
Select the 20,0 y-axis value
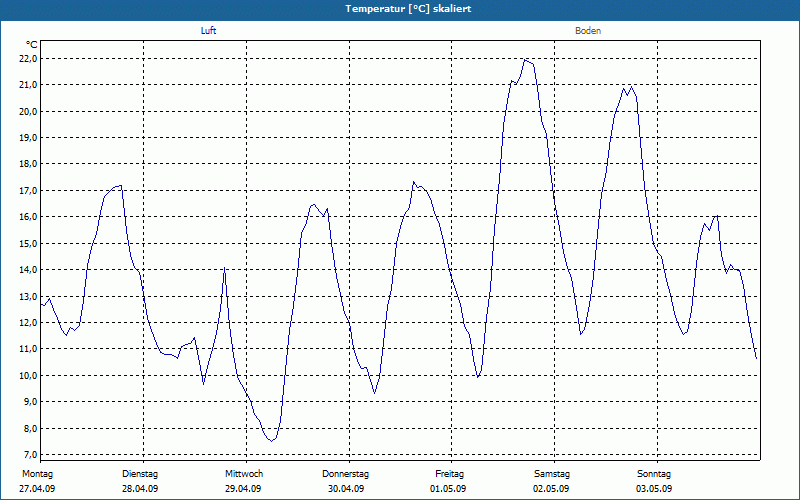coord(28,111)
